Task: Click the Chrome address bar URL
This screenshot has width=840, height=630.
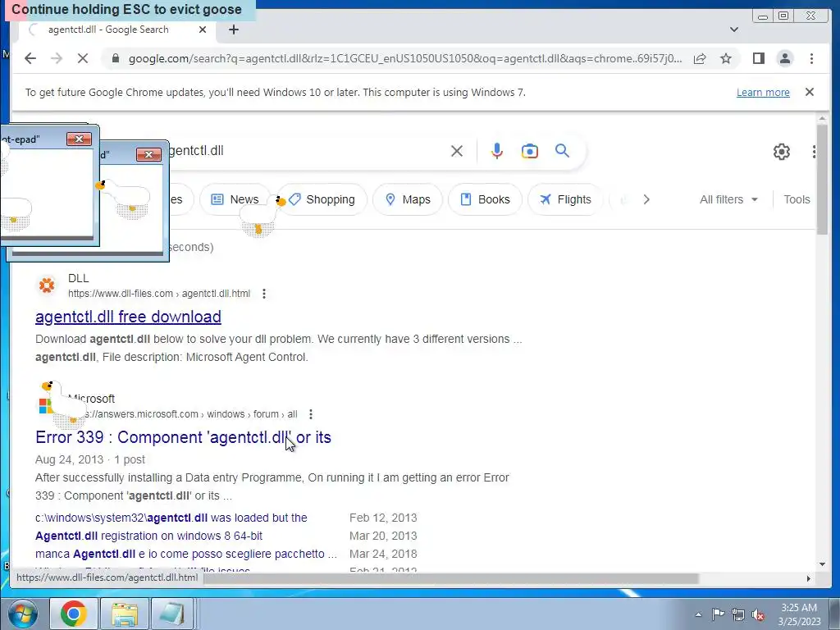Action: [405, 58]
